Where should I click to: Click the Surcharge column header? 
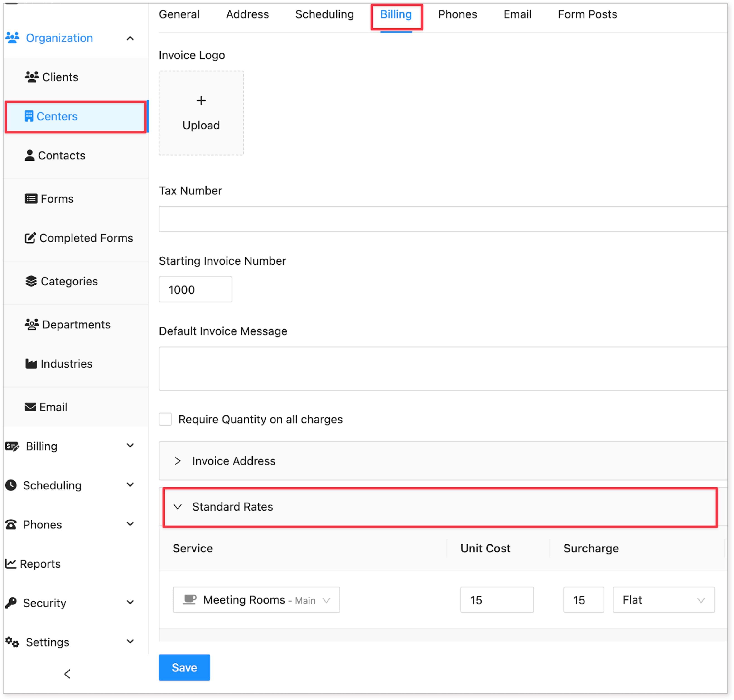[x=591, y=548]
